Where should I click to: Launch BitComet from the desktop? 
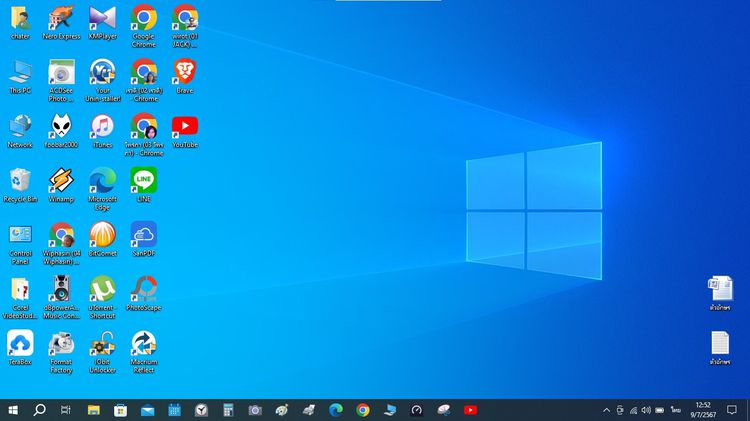click(x=102, y=240)
